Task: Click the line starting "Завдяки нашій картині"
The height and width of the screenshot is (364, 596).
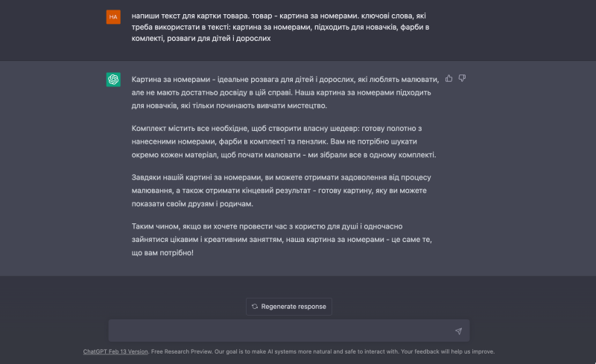Action: [x=282, y=178]
